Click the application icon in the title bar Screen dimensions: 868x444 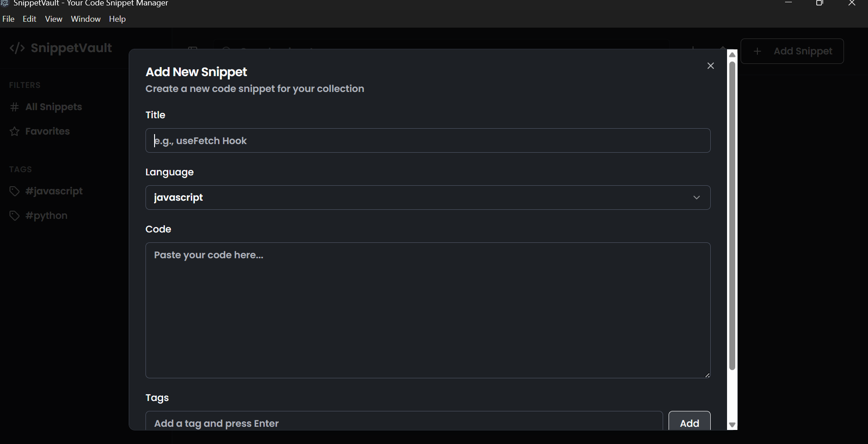(x=4, y=3)
